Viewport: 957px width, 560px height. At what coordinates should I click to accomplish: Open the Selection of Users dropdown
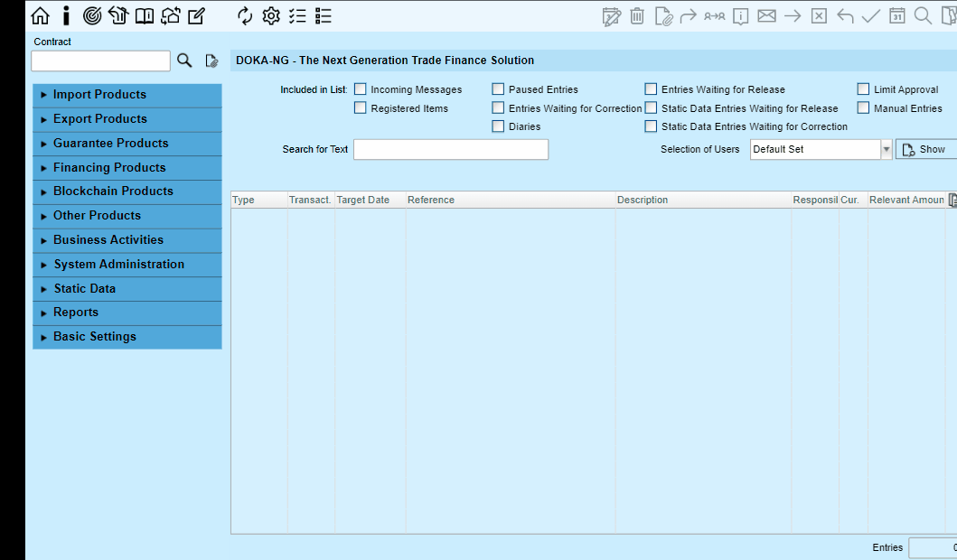coord(886,150)
